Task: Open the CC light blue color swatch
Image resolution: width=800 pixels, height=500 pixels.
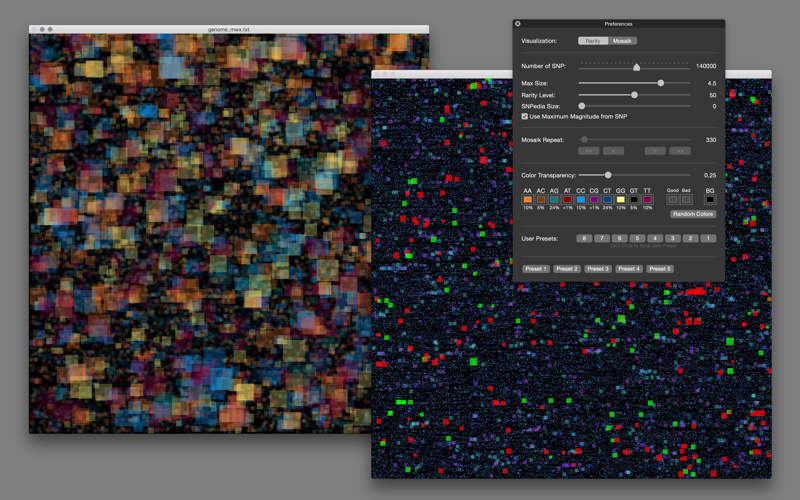Action: 581,199
